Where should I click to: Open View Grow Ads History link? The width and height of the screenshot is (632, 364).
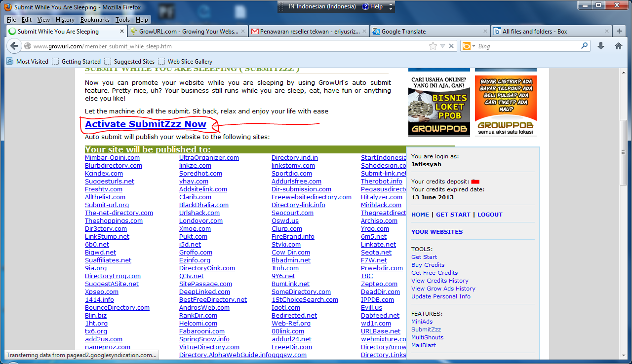[x=443, y=289]
